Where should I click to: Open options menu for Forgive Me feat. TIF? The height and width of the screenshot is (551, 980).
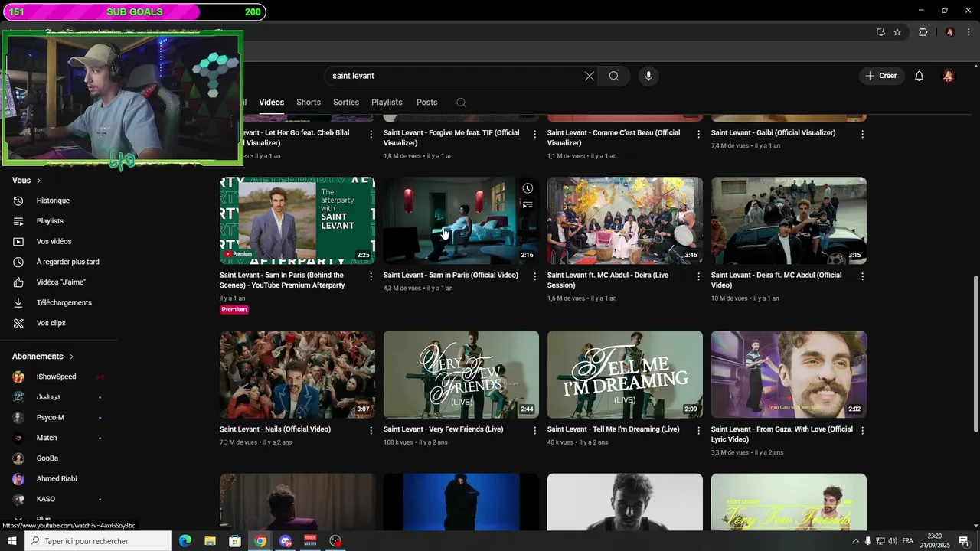click(x=534, y=134)
